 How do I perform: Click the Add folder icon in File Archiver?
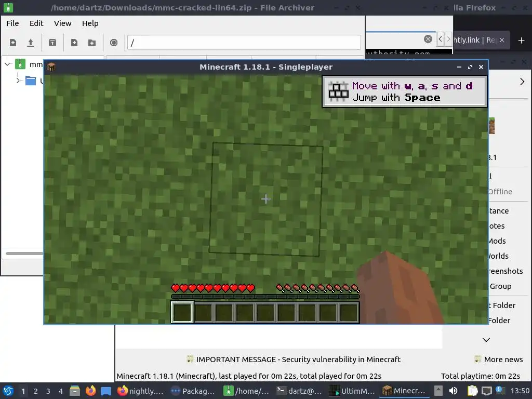pyautogui.click(x=91, y=43)
